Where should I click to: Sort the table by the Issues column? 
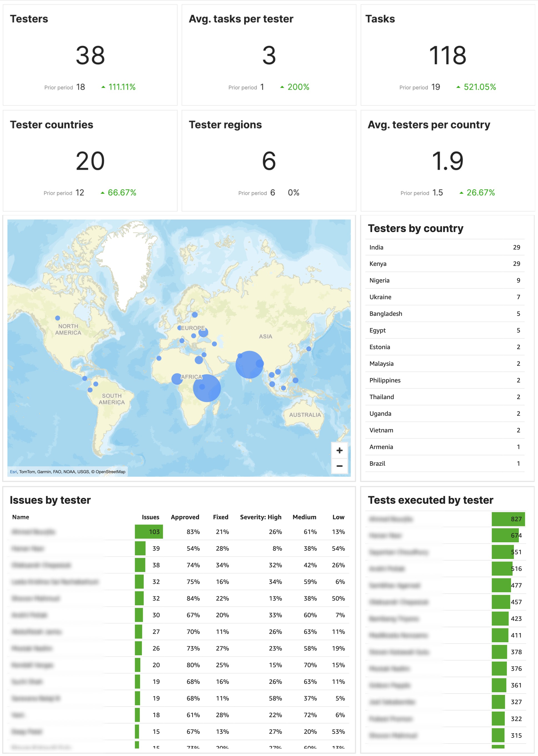coord(150,517)
